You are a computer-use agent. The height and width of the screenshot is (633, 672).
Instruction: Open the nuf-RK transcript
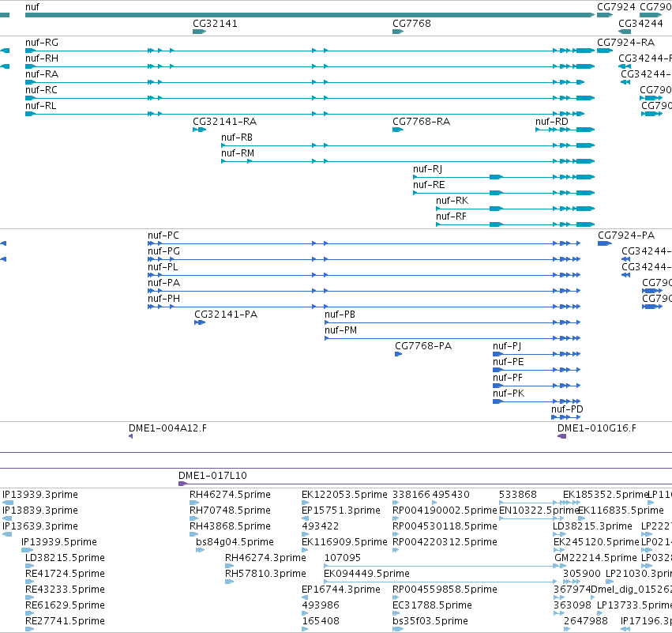(515, 209)
